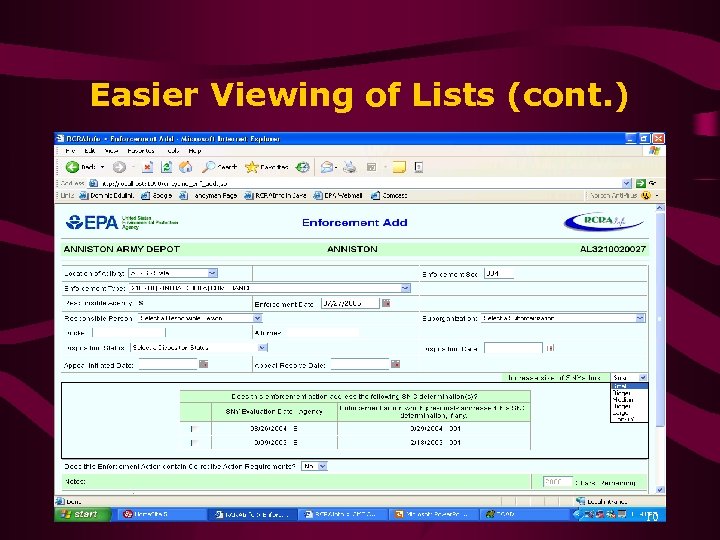Click the page vertical scrollbar down arrow
720x540 pixels.
[660, 490]
